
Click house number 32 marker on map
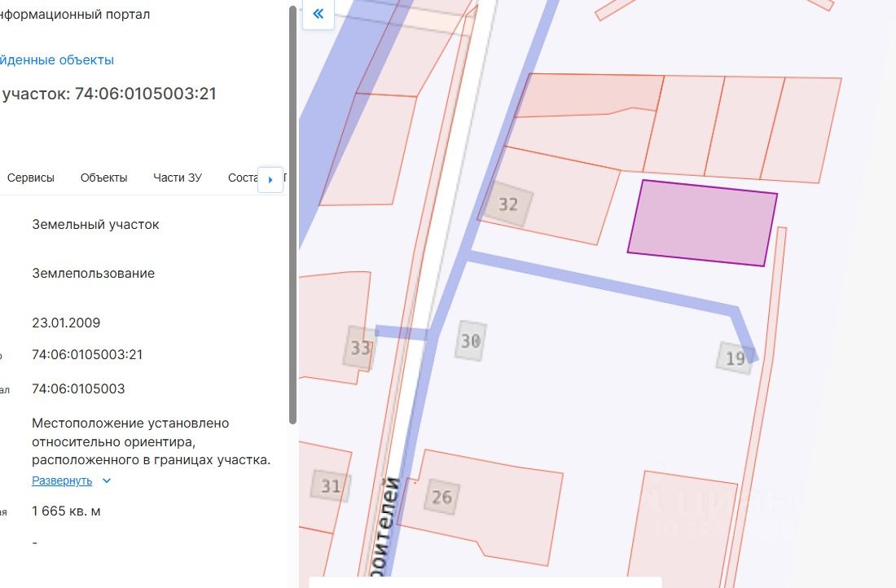(x=507, y=204)
